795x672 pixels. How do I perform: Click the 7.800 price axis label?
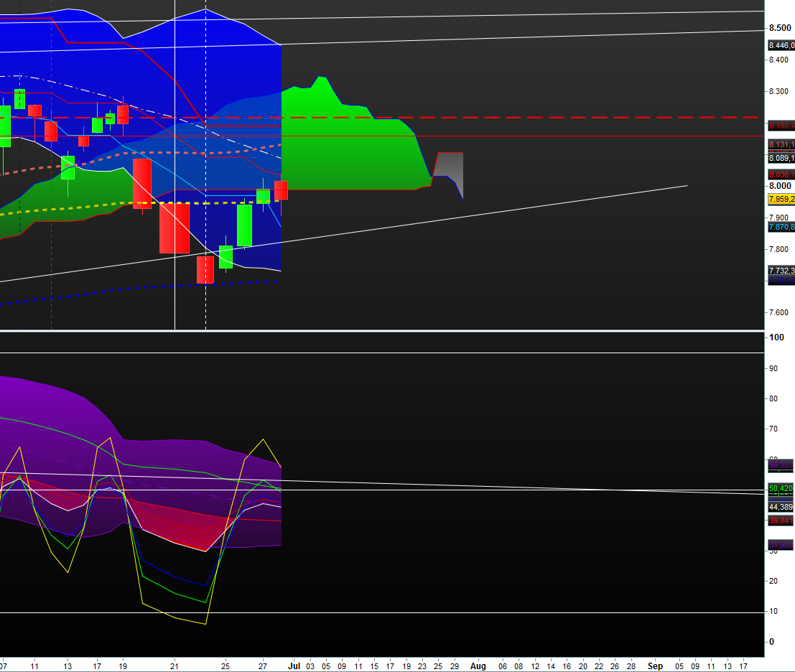[x=778, y=249]
